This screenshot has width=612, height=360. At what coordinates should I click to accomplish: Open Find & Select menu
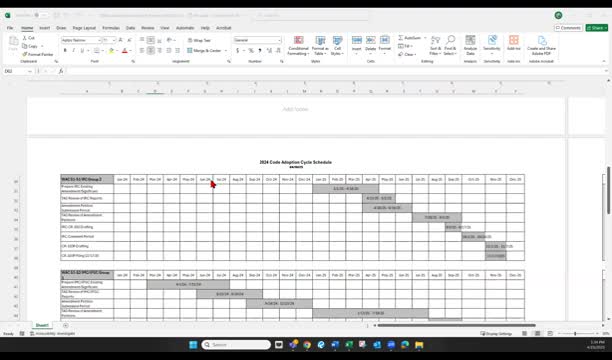coord(450,45)
